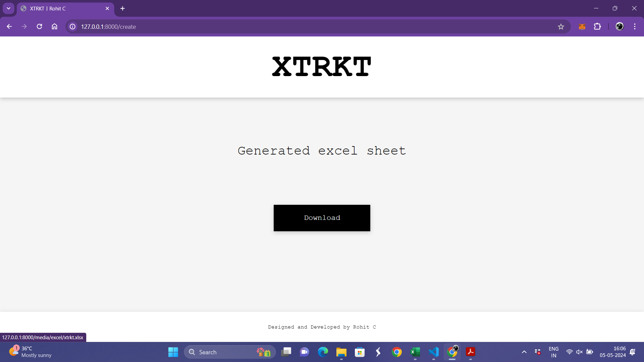The image size is (644, 362).
Task: Open the Extensions puzzle icon
Action: tap(597, 26)
